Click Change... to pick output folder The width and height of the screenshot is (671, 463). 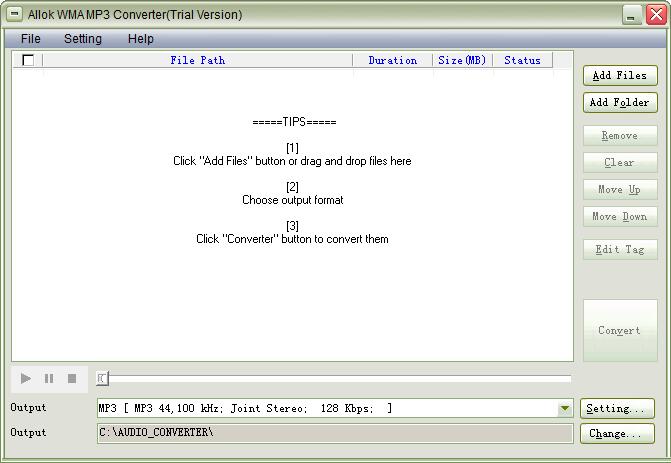(617, 434)
